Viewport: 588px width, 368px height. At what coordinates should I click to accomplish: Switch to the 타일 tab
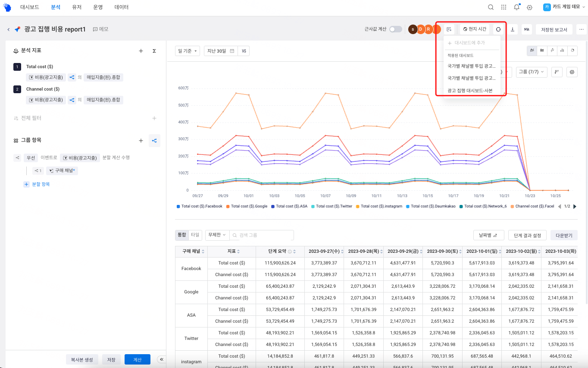(x=194, y=235)
